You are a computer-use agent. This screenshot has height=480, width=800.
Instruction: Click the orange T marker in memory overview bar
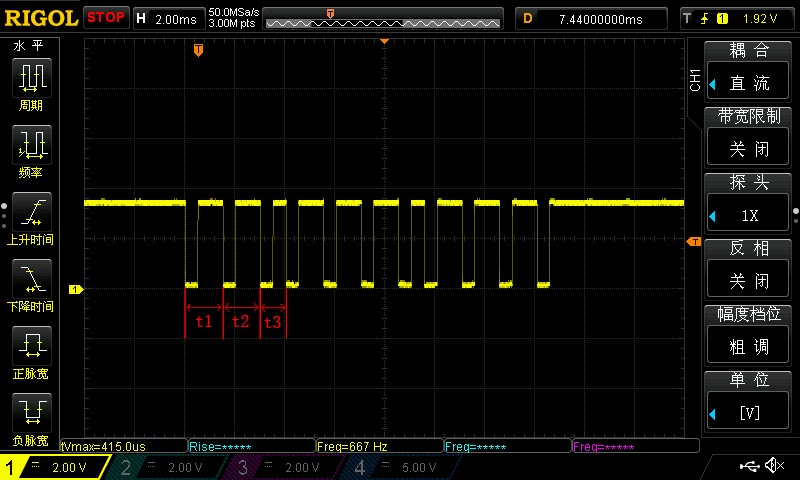click(330, 14)
